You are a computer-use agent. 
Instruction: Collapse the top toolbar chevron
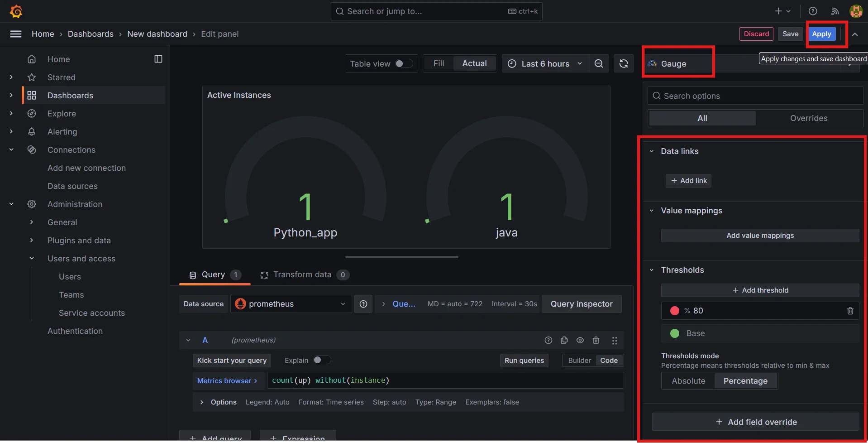click(x=855, y=34)
